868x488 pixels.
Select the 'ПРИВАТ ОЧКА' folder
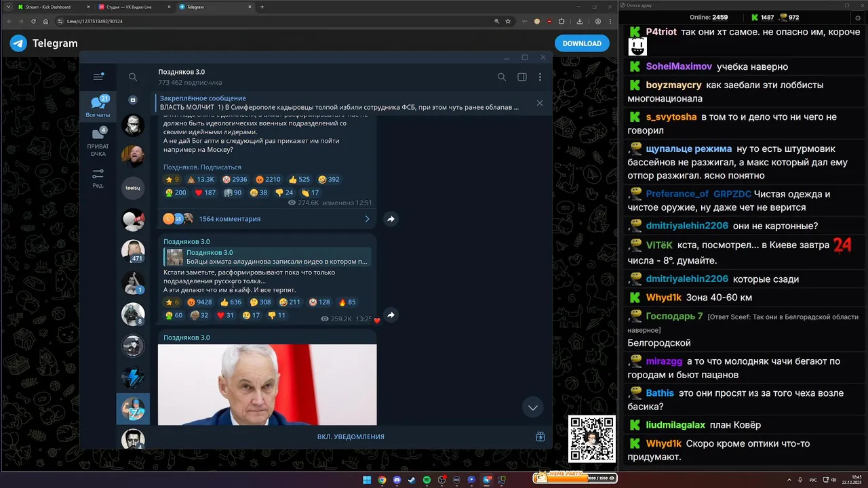(98, 142)
